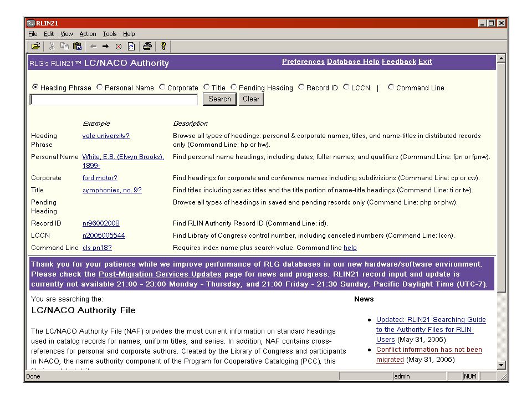Select the LCCN radio button
Screen dimensions: 532x399
[x=346, y=87]
